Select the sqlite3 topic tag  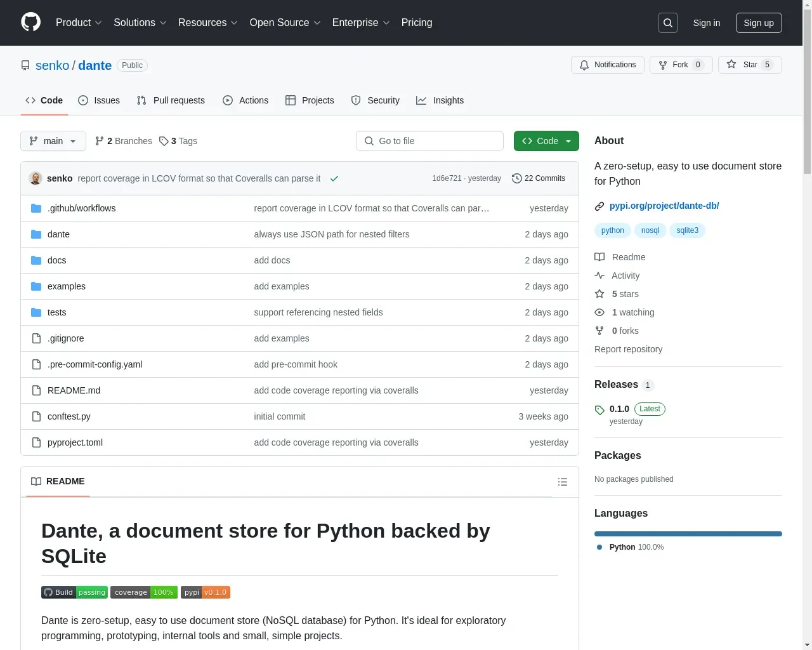click(x=687, y=230)
